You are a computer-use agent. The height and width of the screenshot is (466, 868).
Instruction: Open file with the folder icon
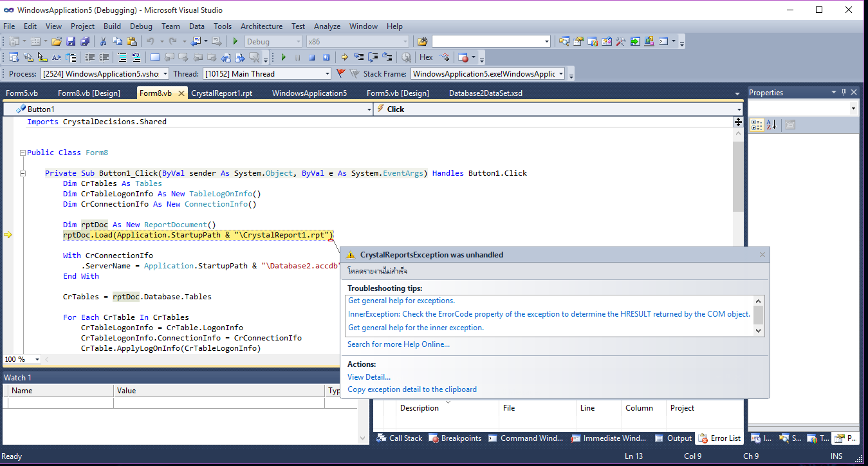57,41
